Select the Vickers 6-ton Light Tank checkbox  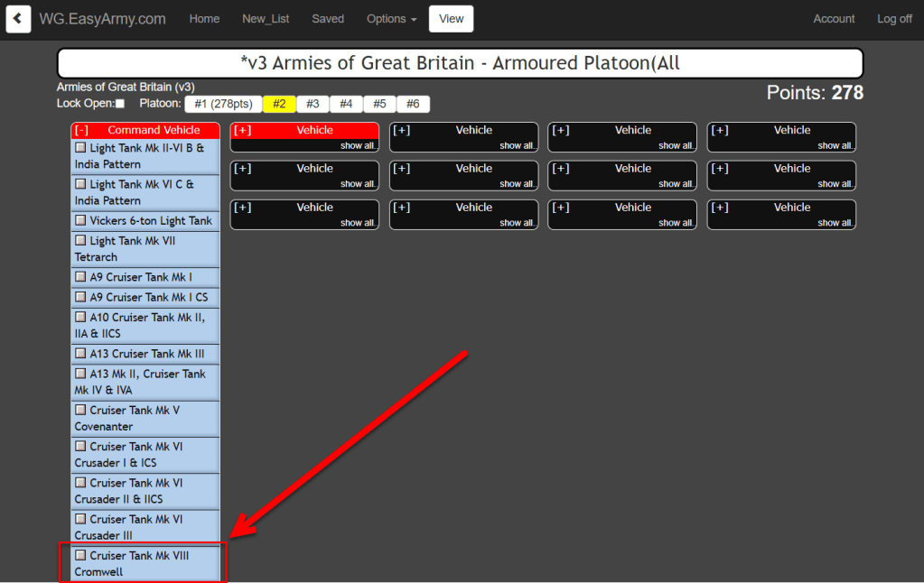[80, 220]
